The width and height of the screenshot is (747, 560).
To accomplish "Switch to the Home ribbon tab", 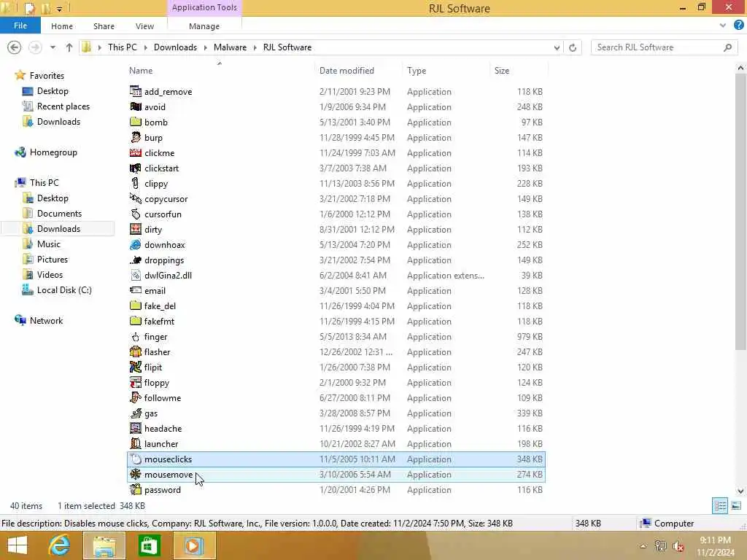I will tap(62, 26).
